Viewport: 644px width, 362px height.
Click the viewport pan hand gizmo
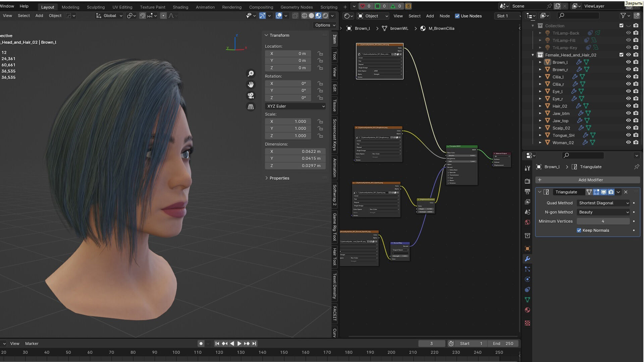(251, 84)
